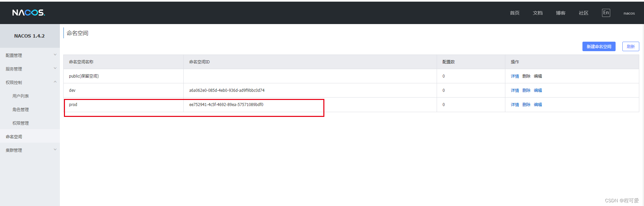Screen dimensions: 644x206
Task: Collapse the 权限控制 menu chevron
Action: click(55, 82)
